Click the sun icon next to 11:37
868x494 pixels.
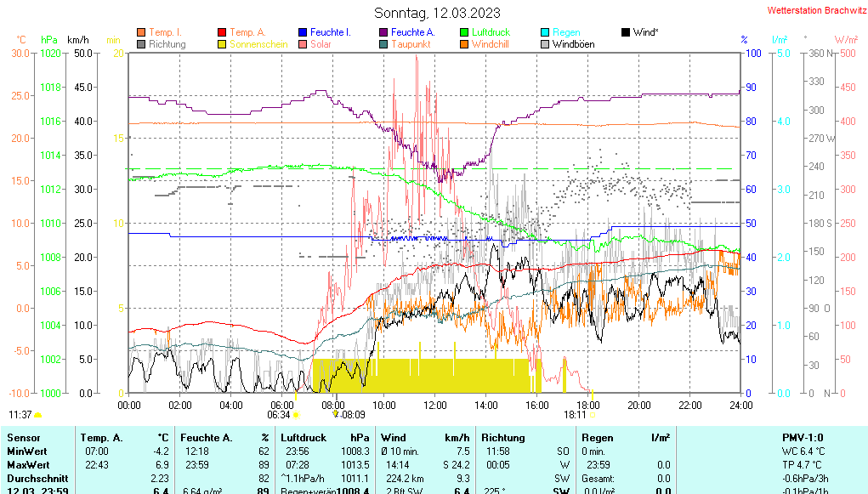click(x=38, y=415)
